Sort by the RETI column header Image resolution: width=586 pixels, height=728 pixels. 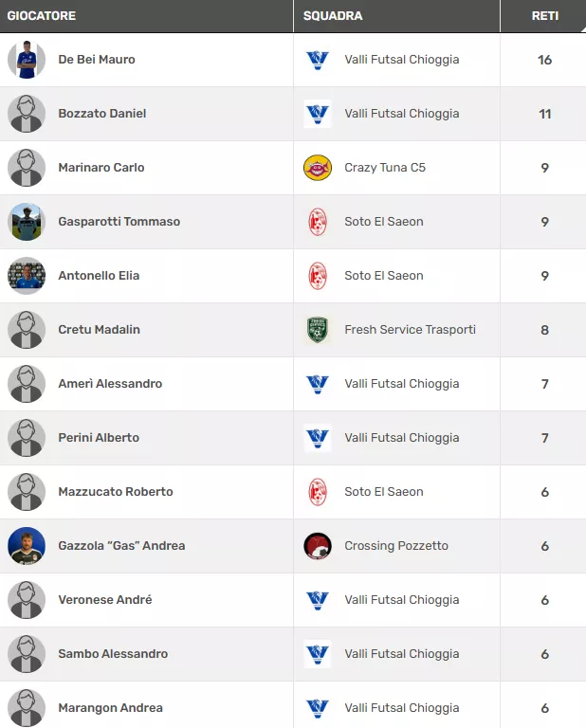(x=544, y=16)
